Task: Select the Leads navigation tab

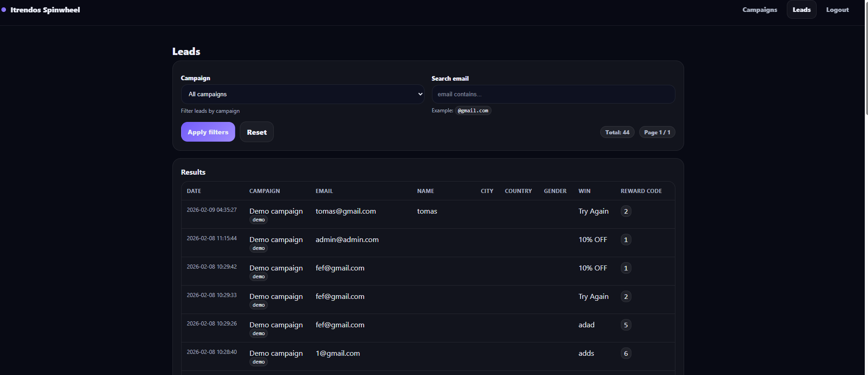Action: (801, 10)
